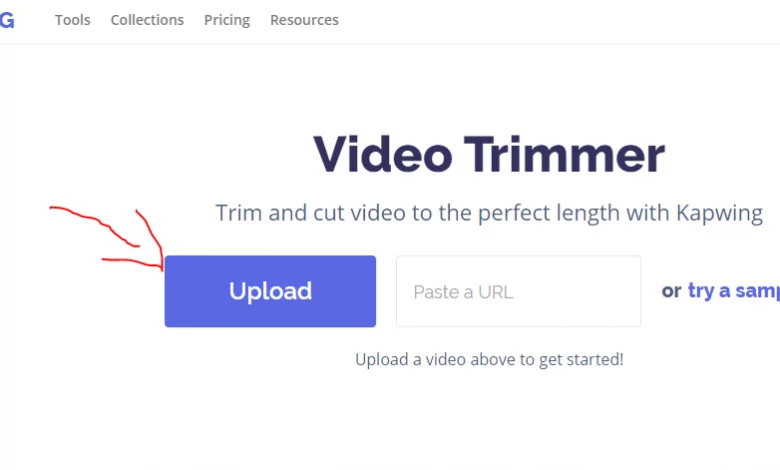Click the word or before try a sample

671,291
